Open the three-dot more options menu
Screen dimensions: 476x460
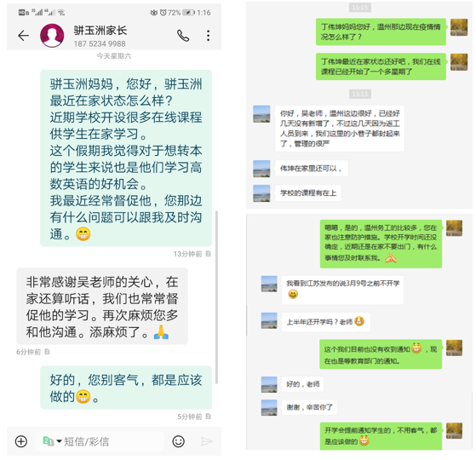pyautogui.click(x=208, y=36)
